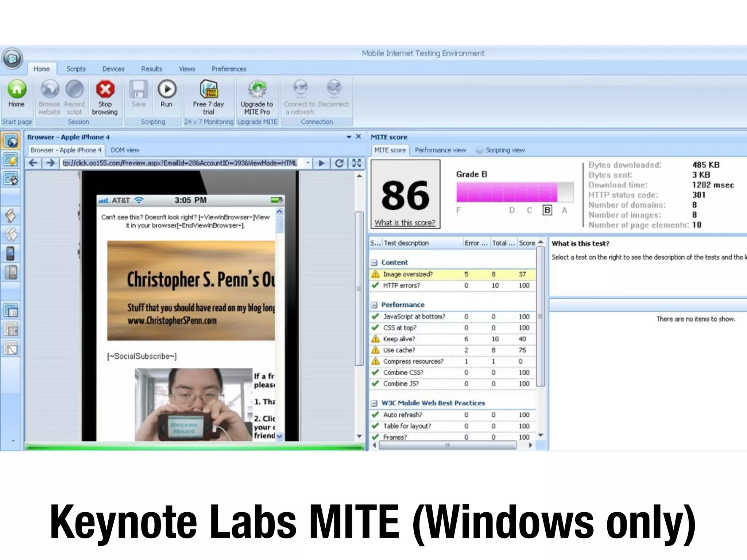The width and height of the screenshot is (747, 560).
Task: Click the grid table icon in left sidebar
Action: [x=11, y=329]
